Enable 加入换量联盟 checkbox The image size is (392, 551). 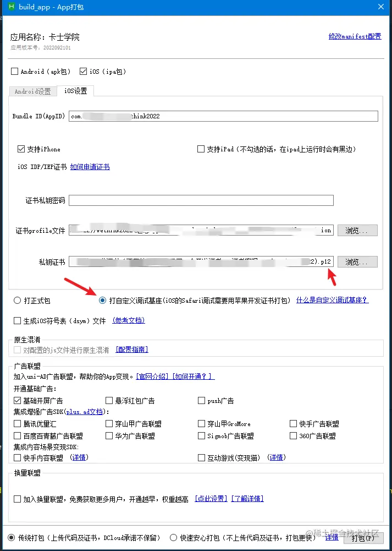[x=17, y=499]
